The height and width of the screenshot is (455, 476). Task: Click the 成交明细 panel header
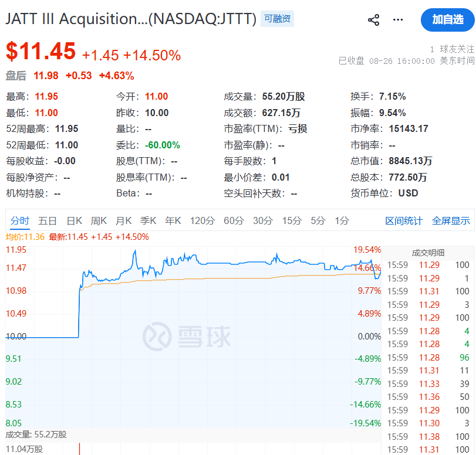(428, 253)
